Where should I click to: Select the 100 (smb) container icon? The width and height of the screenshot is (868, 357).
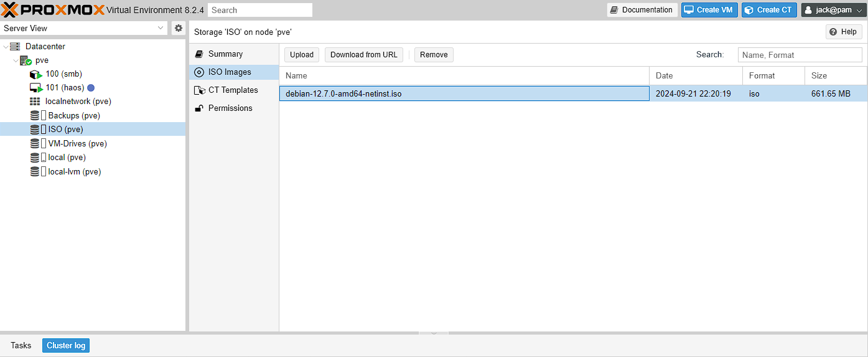(35, 74)
